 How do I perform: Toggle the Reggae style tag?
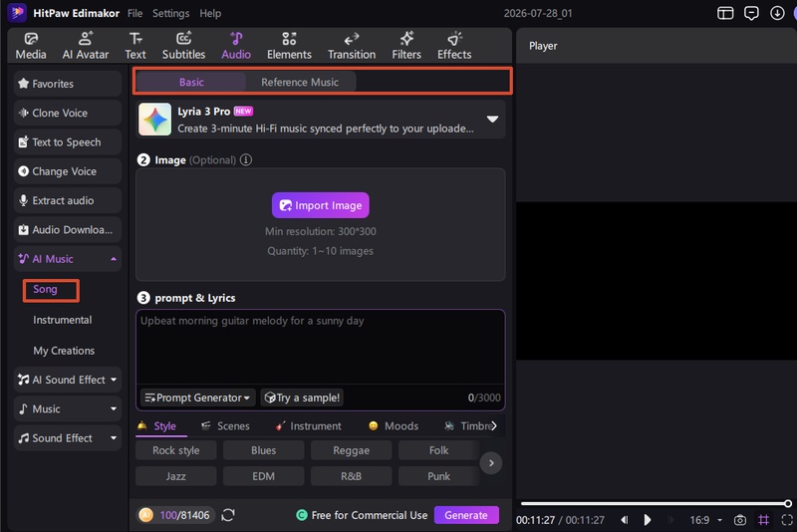click(x=352, y=450)
